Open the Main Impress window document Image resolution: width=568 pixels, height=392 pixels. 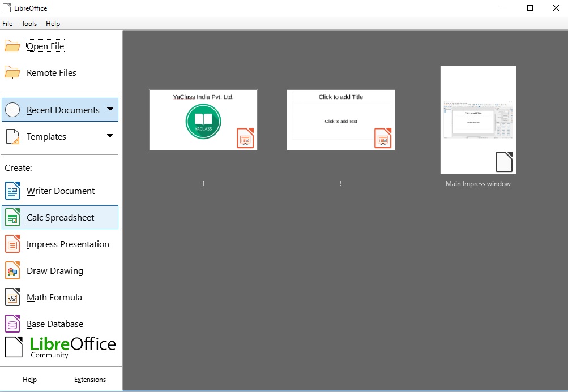click(x=477, y=119)
